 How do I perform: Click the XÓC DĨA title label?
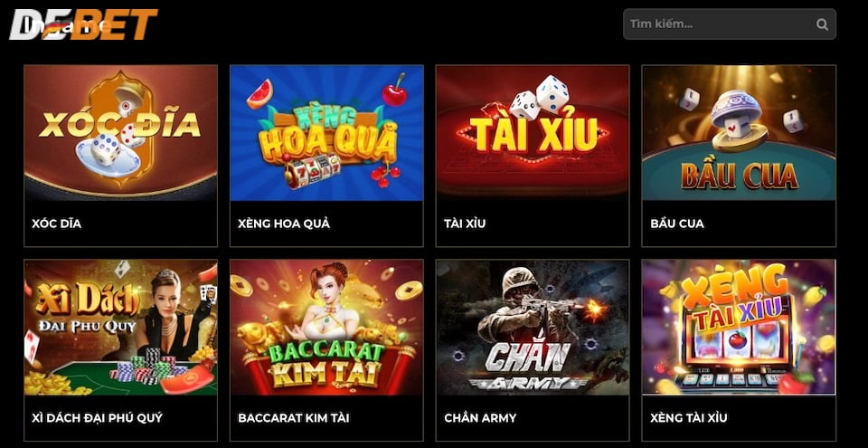coord(56,224)
